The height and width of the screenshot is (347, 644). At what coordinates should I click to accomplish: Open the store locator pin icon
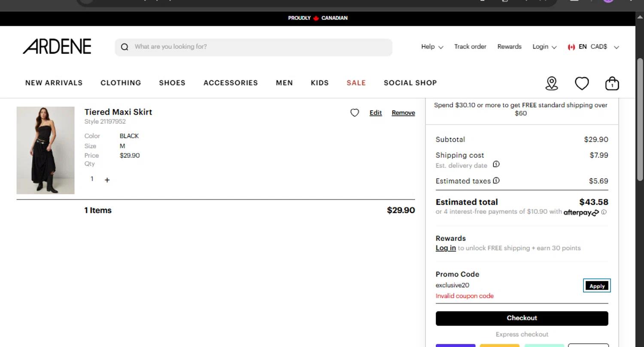pyautogui.click(x=552, y=83)
